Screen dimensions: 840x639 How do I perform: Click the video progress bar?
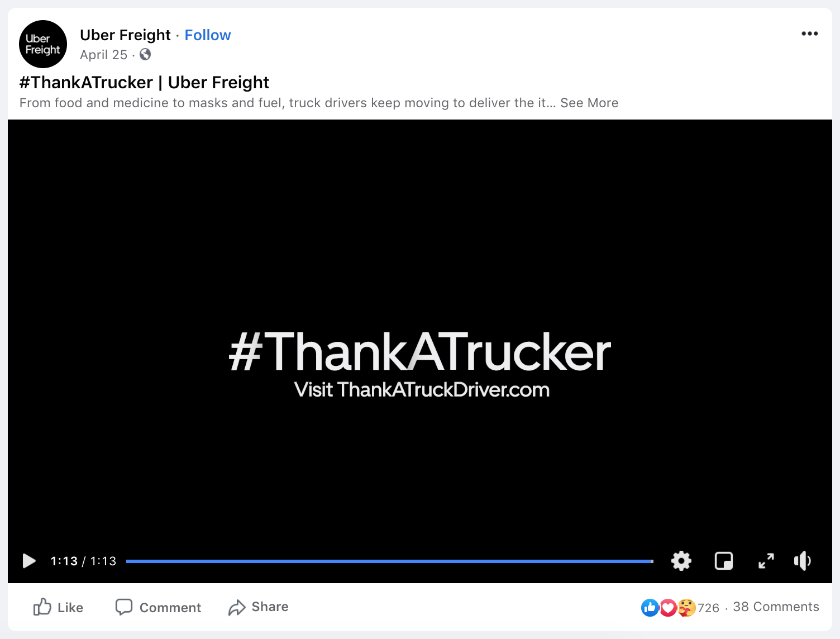click(389, 561)
